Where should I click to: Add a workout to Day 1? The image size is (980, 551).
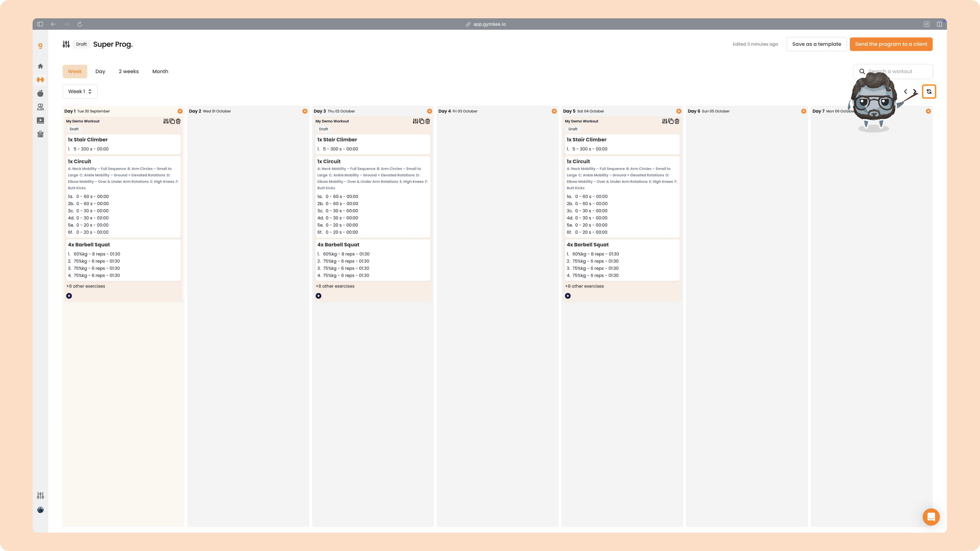(180, 111)
